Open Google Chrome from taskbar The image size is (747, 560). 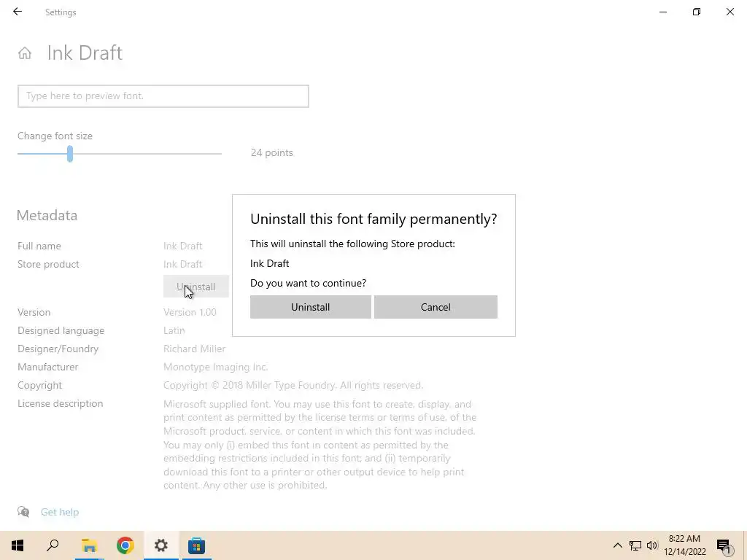(x=125, y=545)
